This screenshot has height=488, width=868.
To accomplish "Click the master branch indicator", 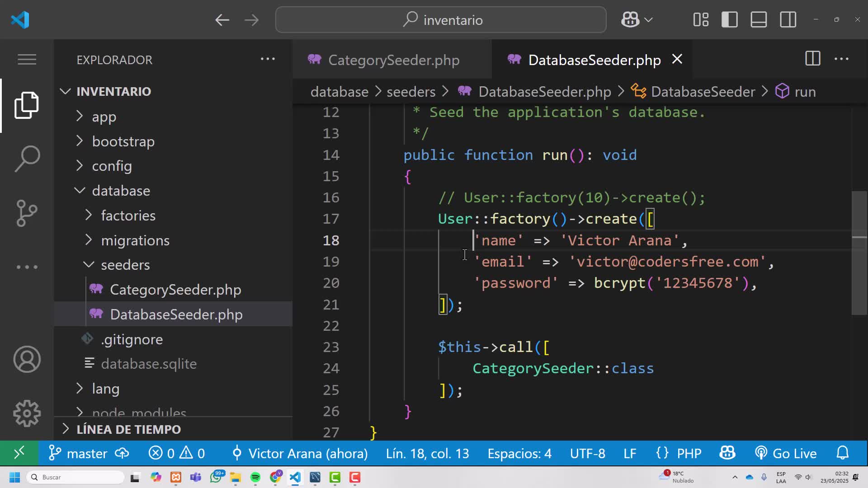I will [89, 453].
